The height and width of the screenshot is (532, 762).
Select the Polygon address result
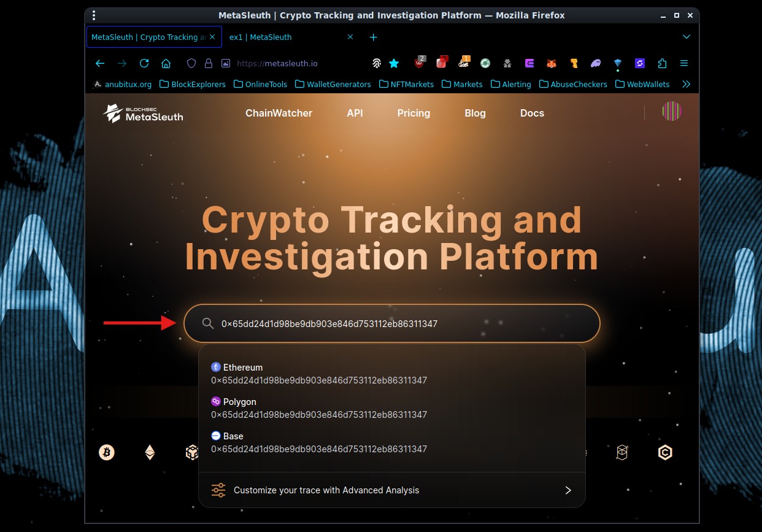coord(391,408)
